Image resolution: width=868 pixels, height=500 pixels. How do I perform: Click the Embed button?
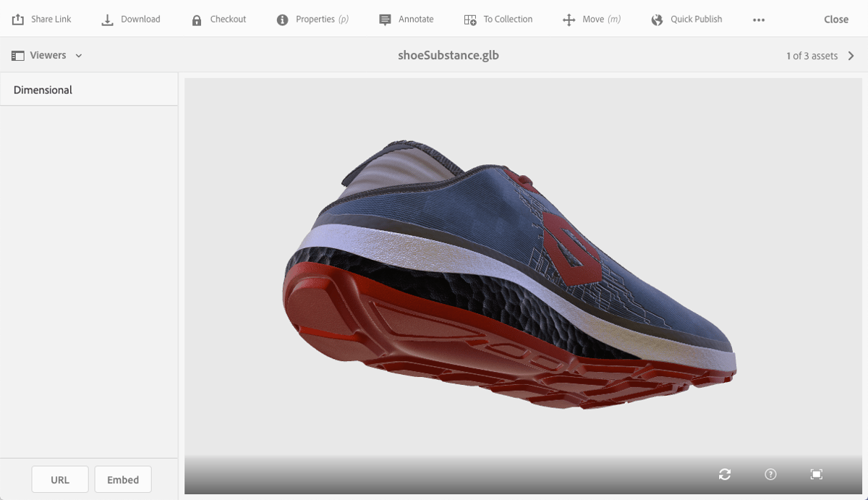click(x=123, y=479)
